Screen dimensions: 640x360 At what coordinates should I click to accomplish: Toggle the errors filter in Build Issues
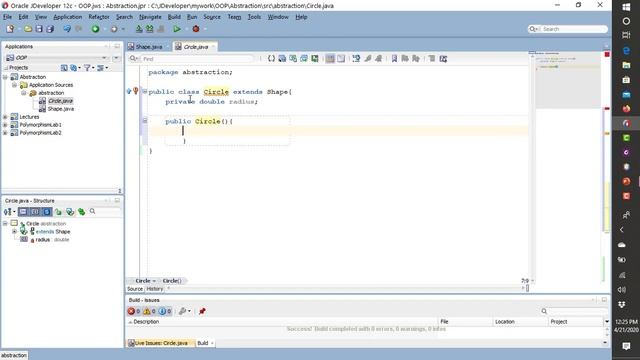point(133,311)
